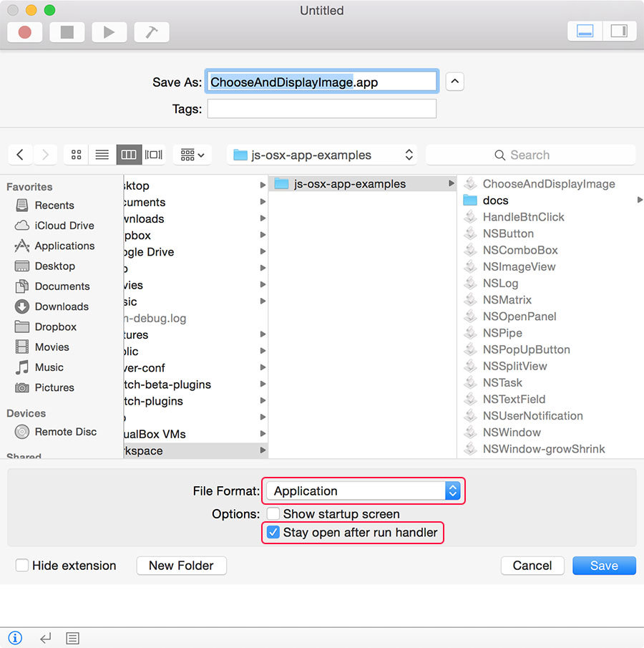Switch the file browser to list view

point(102,155)
